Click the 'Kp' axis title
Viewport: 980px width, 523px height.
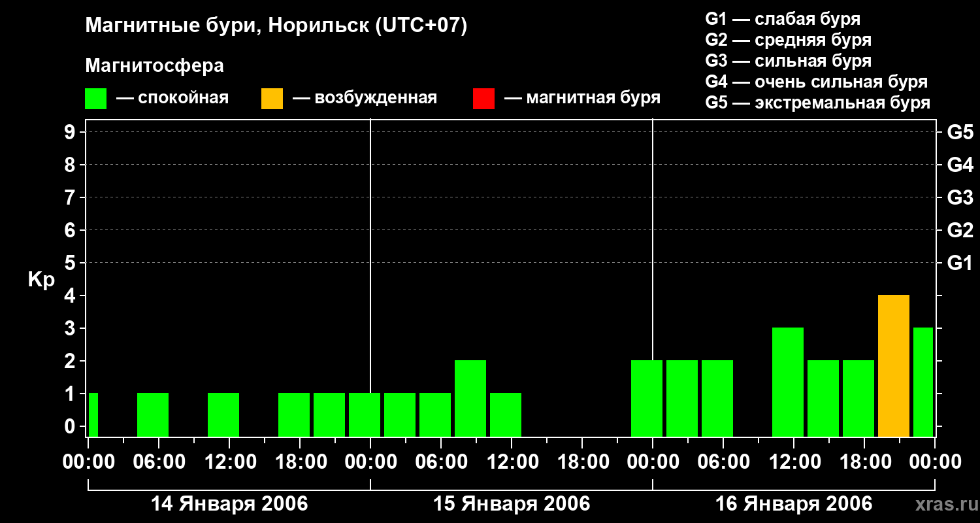[41, 280]
